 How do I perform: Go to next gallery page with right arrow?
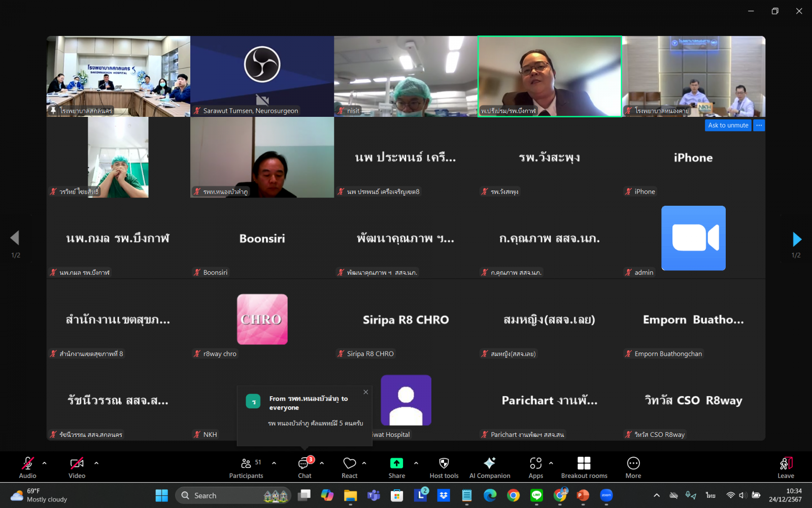pyautogui.click(x=797, y=239)
